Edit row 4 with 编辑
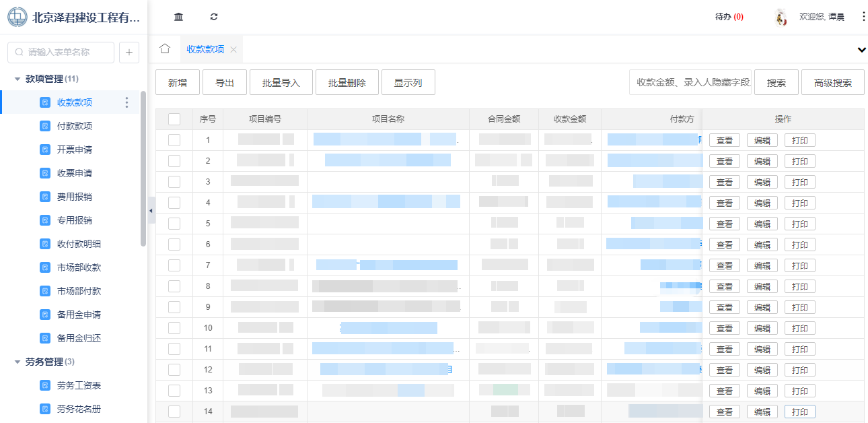The height and width of the screenshot is (423, 868). (x=762, y=203)
